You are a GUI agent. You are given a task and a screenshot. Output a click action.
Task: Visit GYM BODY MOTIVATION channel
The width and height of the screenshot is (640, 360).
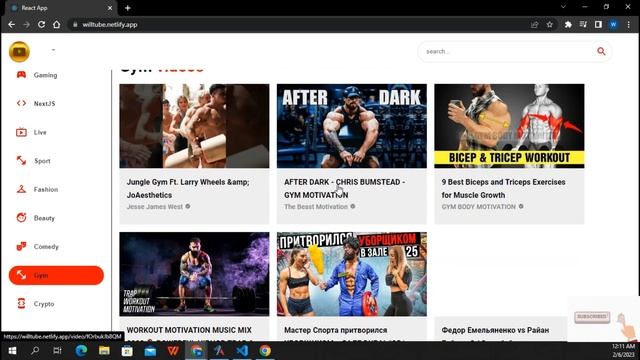[478, 207]
